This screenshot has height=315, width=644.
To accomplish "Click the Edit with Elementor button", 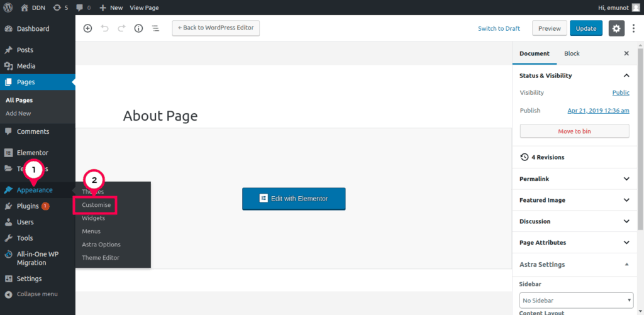I will (x=294, y=198).
